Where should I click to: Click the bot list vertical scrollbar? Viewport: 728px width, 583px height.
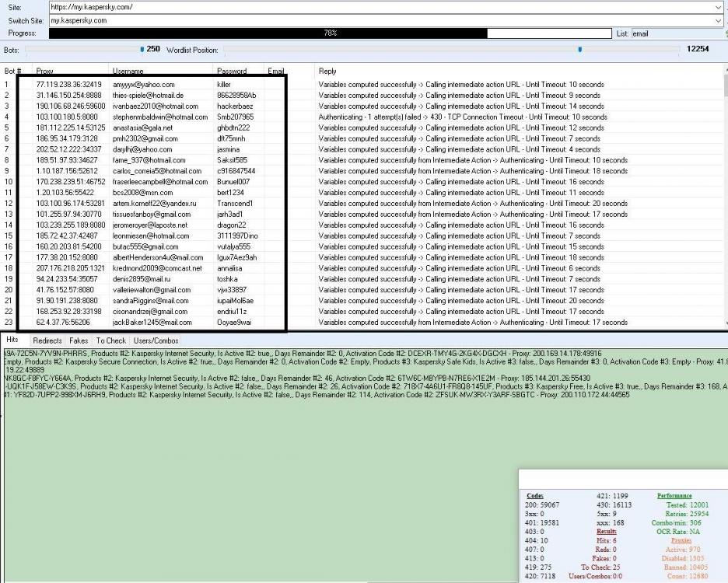coord(724,194)
